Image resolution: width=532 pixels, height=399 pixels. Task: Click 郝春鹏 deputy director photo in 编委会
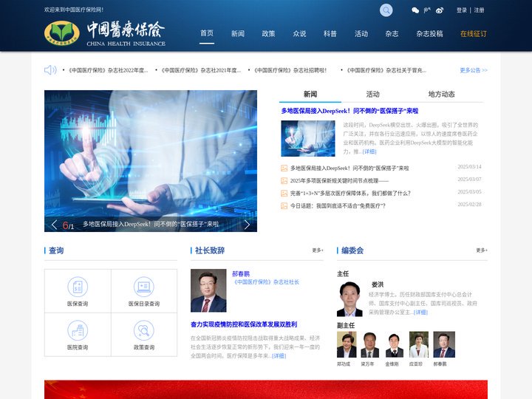444,345
